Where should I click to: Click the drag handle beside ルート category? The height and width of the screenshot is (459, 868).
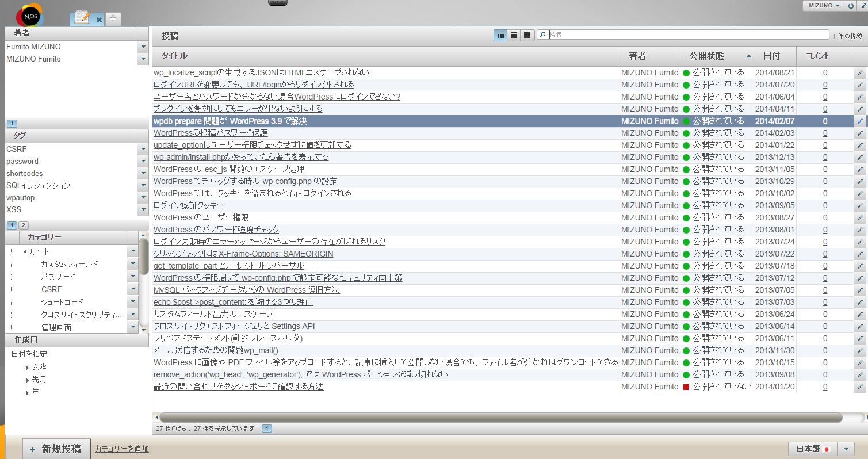(10, 251)
